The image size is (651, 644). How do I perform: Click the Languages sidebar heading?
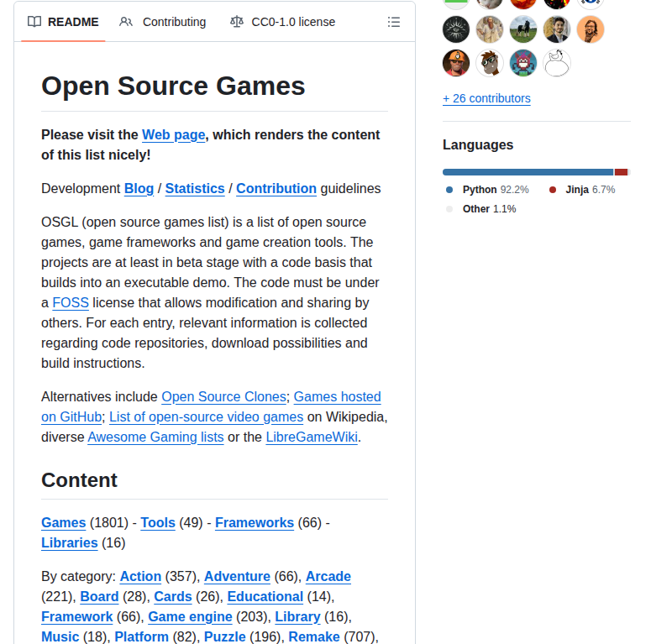click(x=478, y=144)
